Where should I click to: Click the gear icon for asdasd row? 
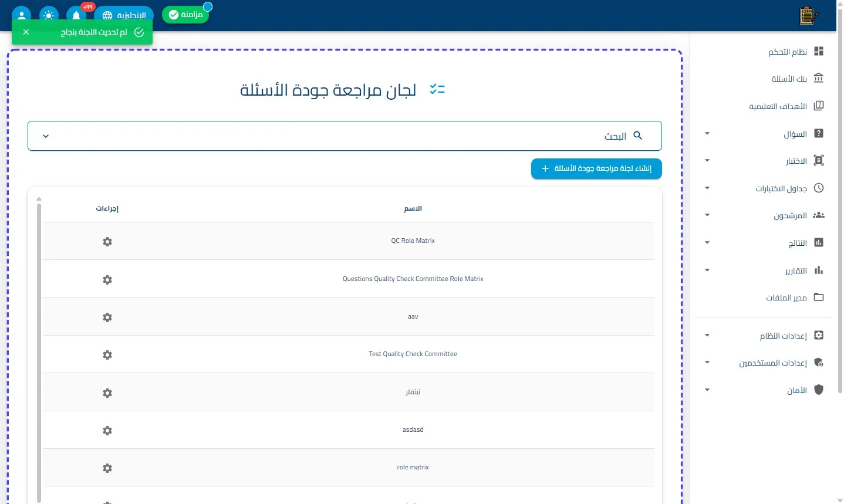coord(107,431)
